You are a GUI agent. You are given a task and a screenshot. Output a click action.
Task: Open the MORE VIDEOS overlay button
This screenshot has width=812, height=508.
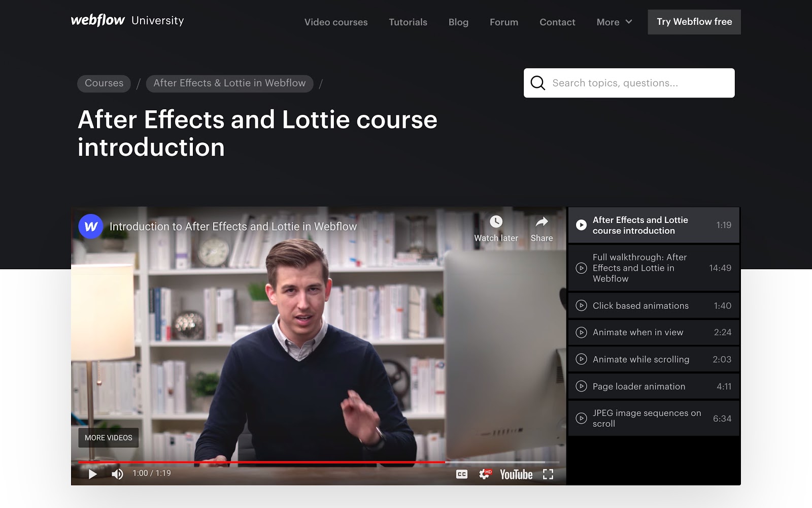[108, 437]
